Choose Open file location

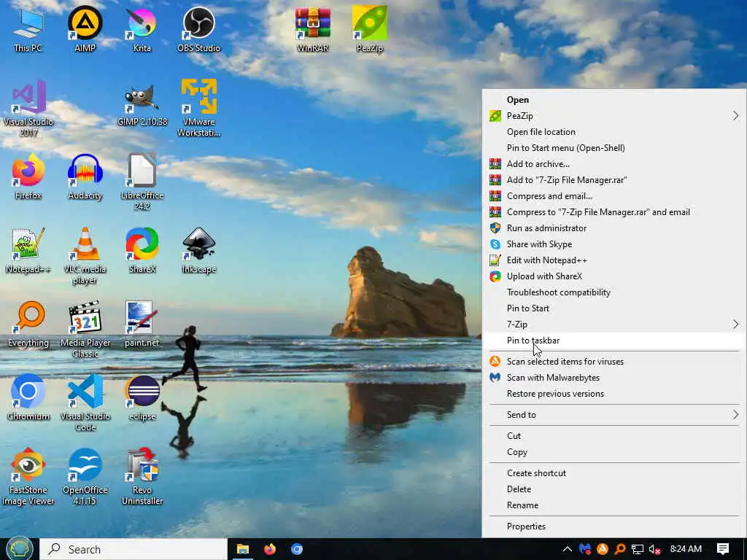click(614, 132)
